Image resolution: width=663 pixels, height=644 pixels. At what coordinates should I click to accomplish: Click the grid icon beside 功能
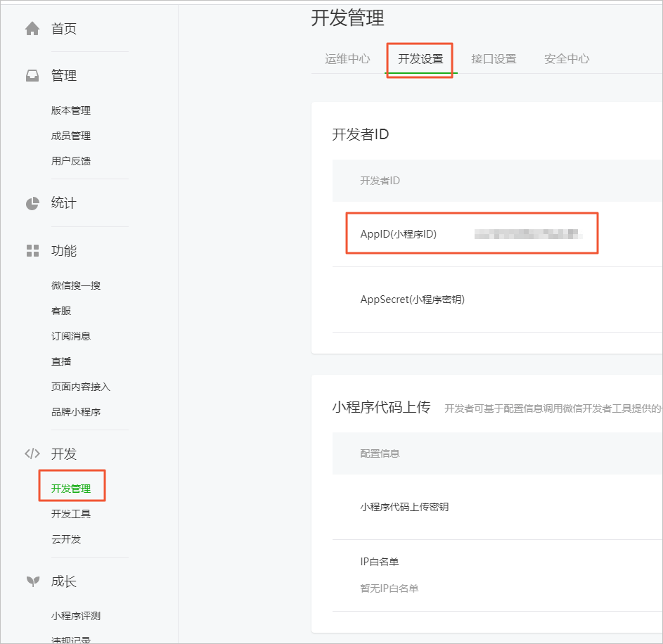pos(32,251)
